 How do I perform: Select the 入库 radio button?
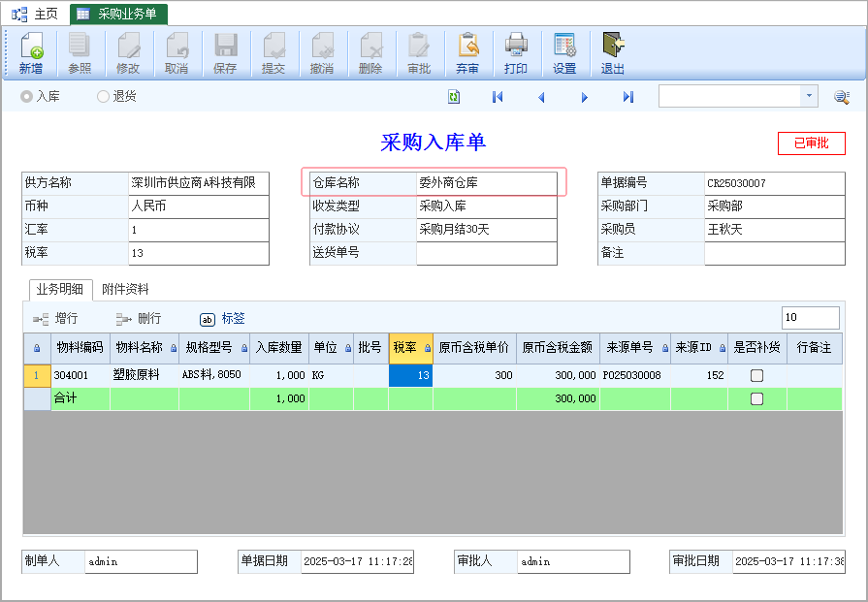click(26, 97)
